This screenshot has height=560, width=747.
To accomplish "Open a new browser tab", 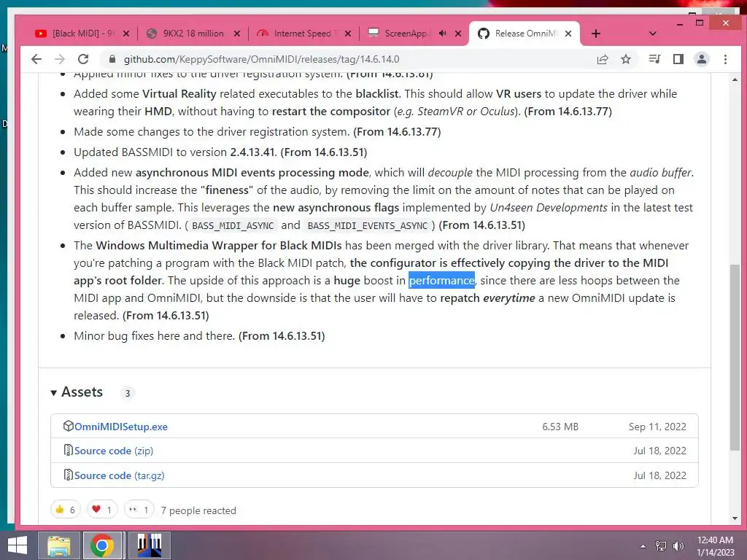I will pos(596,34).
